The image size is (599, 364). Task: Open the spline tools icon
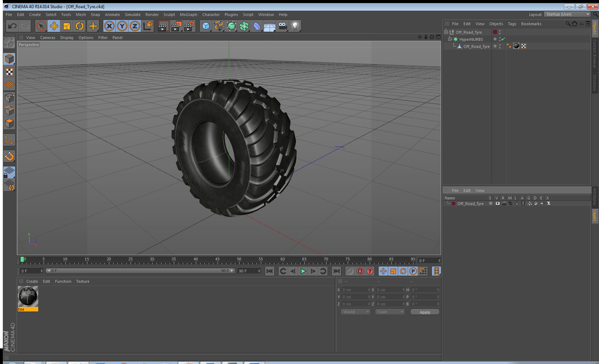pos(219,26)
